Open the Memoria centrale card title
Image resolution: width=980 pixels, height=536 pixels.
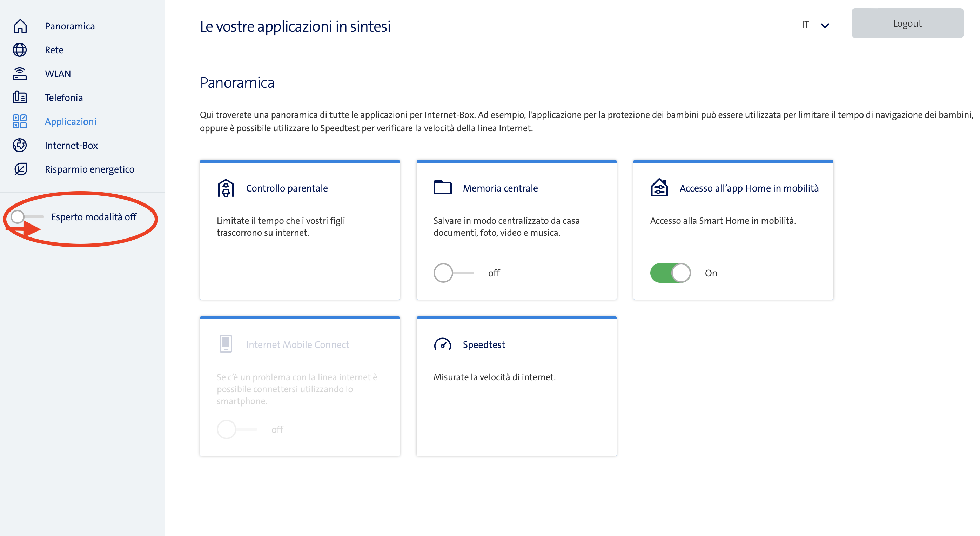(500, 188)
